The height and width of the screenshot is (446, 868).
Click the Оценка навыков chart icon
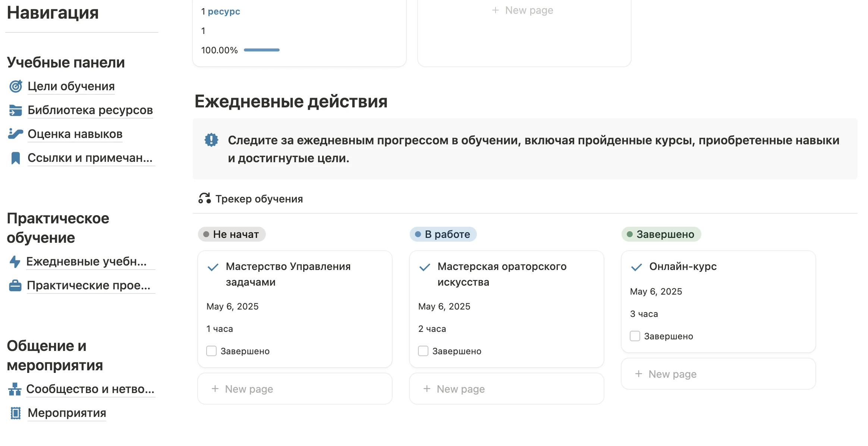15,134
